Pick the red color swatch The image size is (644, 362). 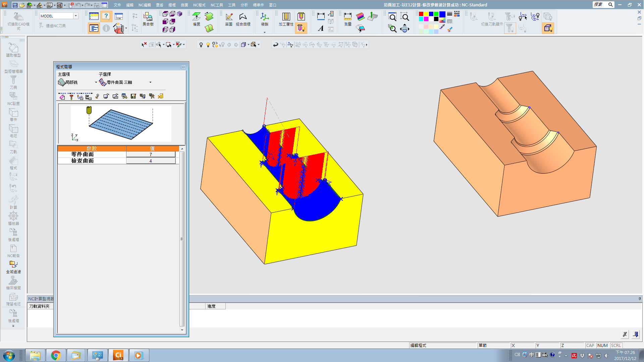(x=421, y=14)
